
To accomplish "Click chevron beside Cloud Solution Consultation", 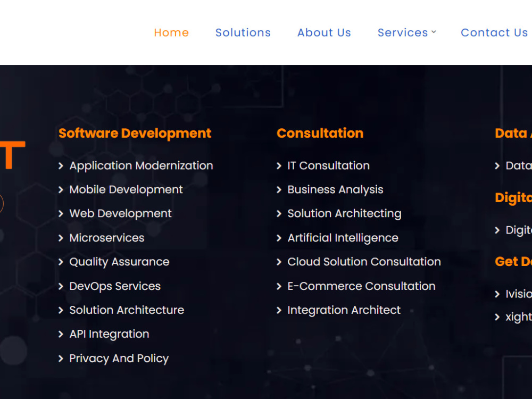I will pos(279,262).
